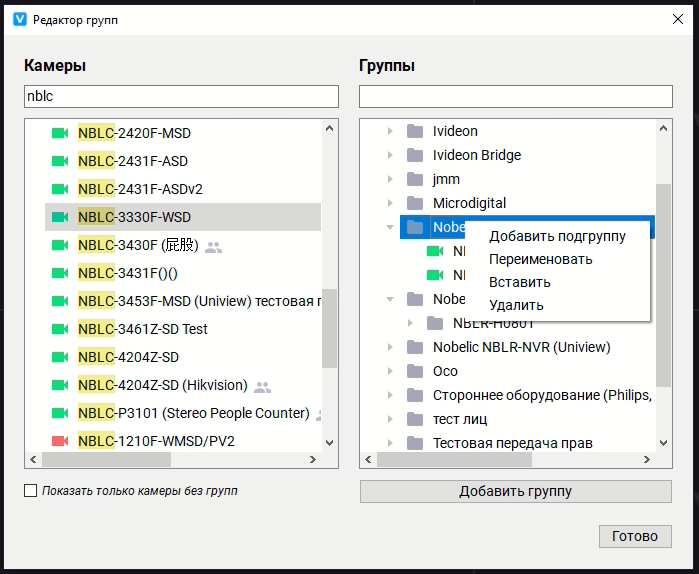This screenshot has width=699, height=574.
Task: Choose Добавить подгруппу from context menu
Action: coord(557,236)
